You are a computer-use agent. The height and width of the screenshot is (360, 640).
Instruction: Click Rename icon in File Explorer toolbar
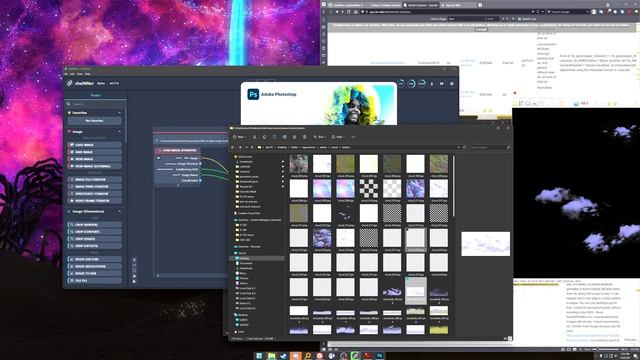click(284, 137)
